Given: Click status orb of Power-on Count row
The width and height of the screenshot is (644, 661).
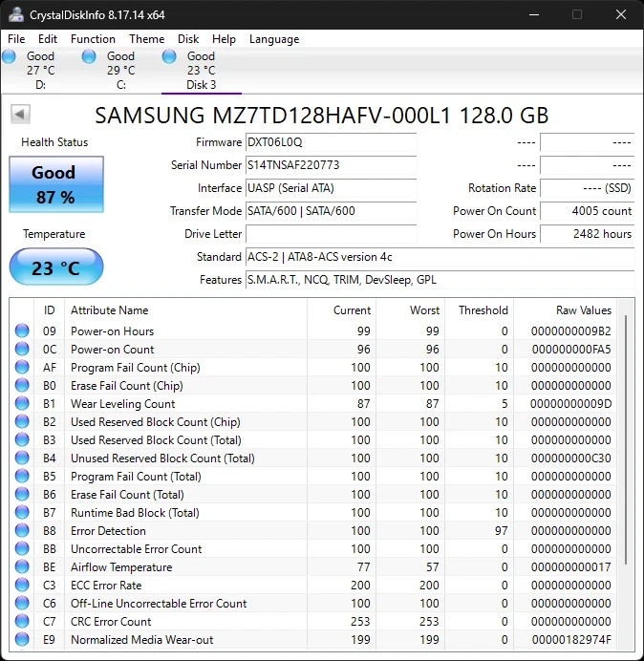Looking at the screenshot, I should [22, 349].
